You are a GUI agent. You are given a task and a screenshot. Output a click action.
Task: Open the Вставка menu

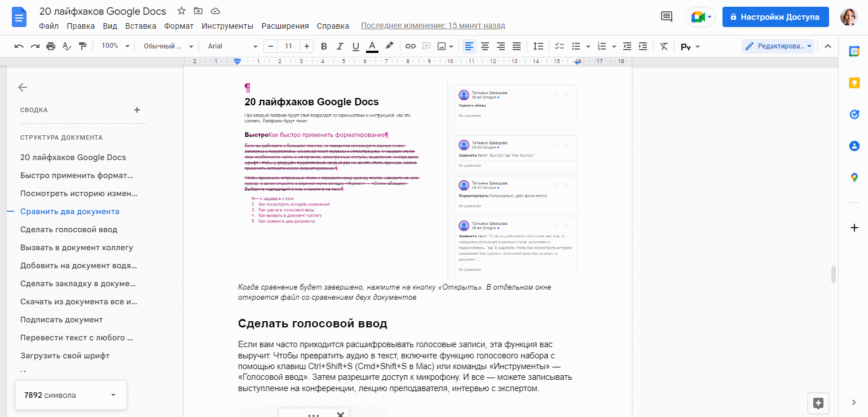coord(140,26)
